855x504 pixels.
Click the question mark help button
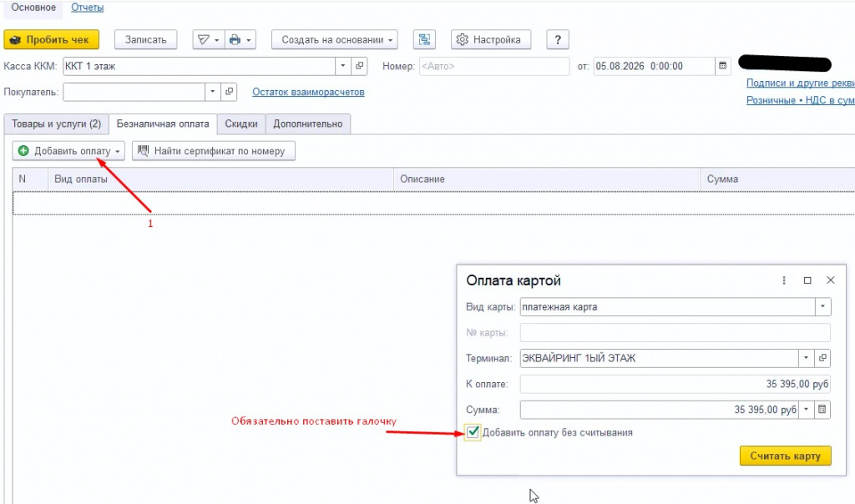pyautogui.click(x=557, y=40)
